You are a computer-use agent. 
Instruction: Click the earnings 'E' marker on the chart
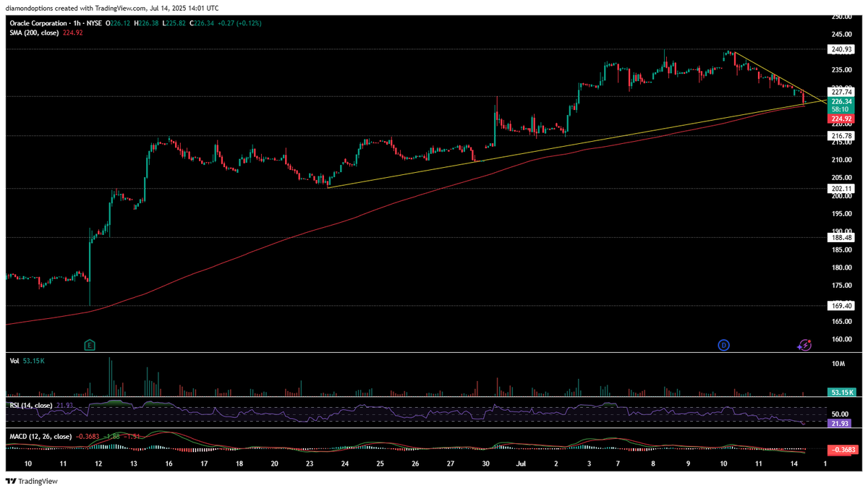pyautogui.click(x=90, y=344)
